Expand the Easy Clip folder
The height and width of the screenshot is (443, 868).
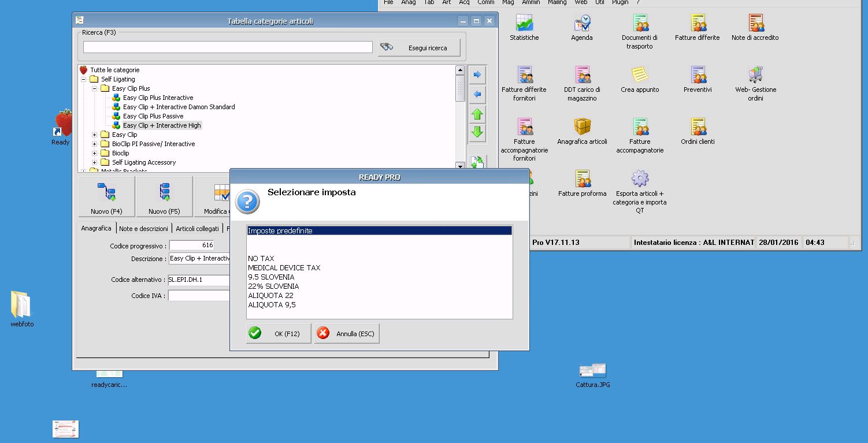pos(95,135)
